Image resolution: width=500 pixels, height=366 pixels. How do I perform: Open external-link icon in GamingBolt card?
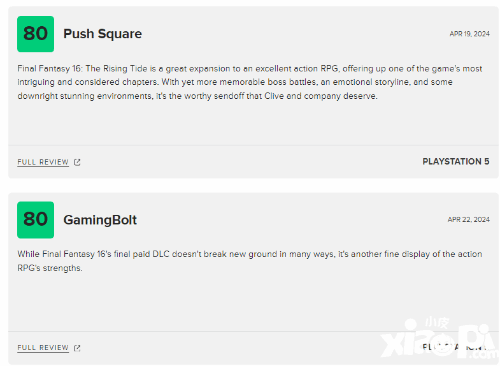coord(77,348)
